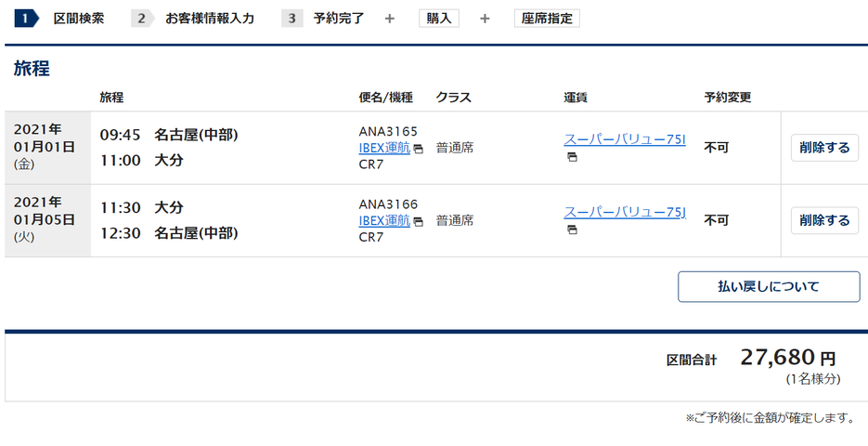The image size is (868, 446).
Task: Select the 購入 step box
Action: [x=439, y=19]
